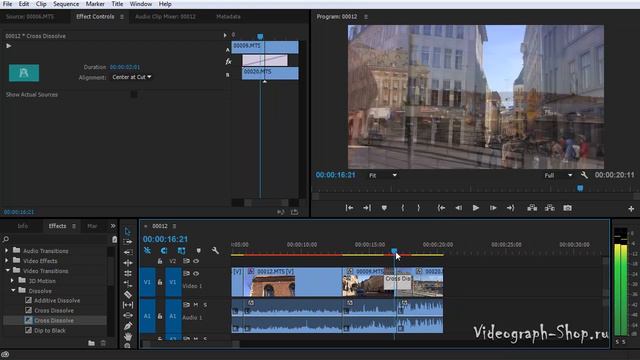Select the Track Select Backward tool
This screenshot has height=360, width=640.
[127, 252]
